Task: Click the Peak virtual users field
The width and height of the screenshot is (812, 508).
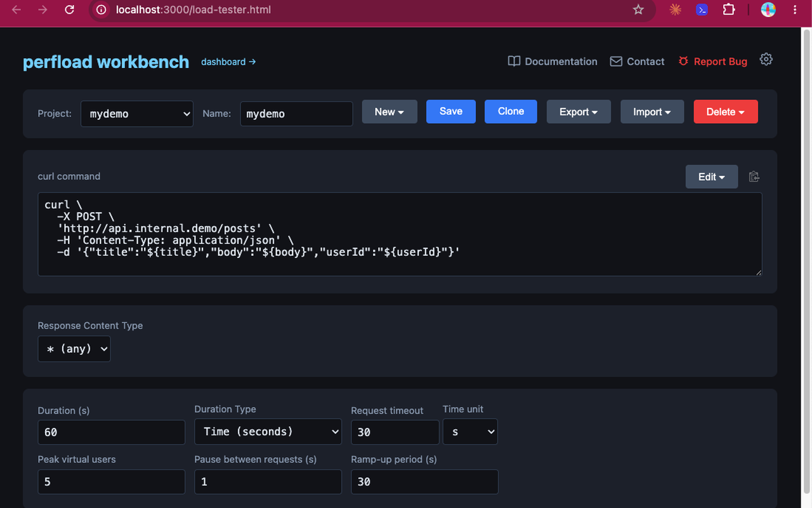Action: pyautogui.click(x=112, y=481)
